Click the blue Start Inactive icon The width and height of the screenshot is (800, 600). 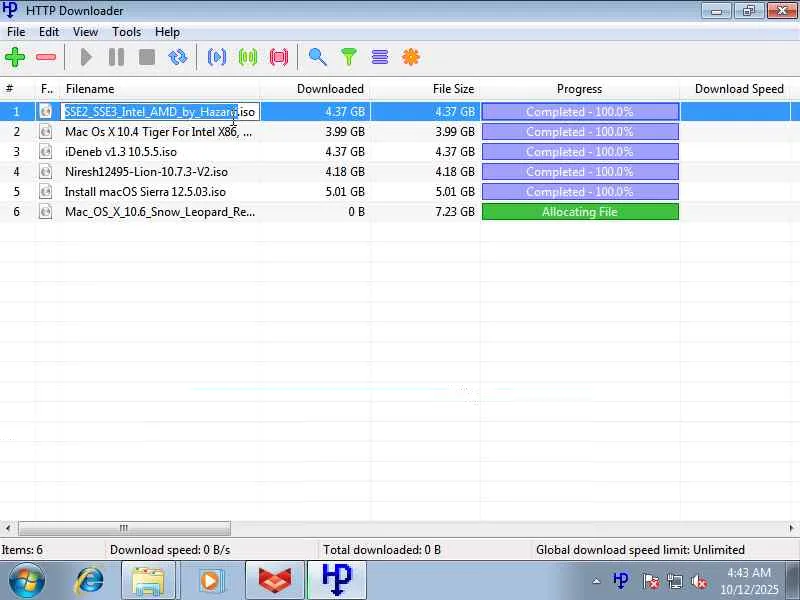(217, 57)
